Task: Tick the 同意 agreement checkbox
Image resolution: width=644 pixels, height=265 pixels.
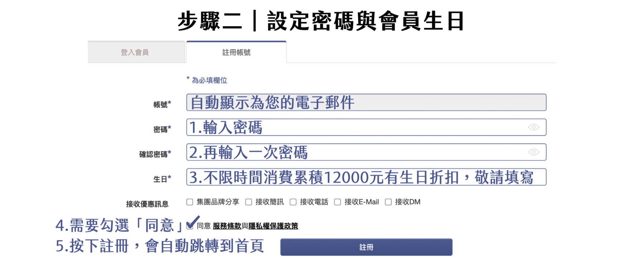Action: click(x=190, y=226)
